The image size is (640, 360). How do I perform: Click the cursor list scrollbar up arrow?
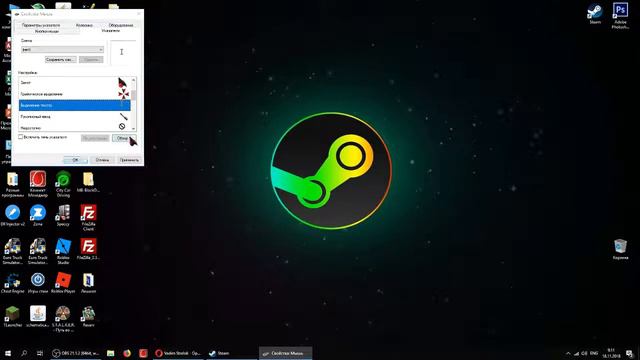coord(133,80)
